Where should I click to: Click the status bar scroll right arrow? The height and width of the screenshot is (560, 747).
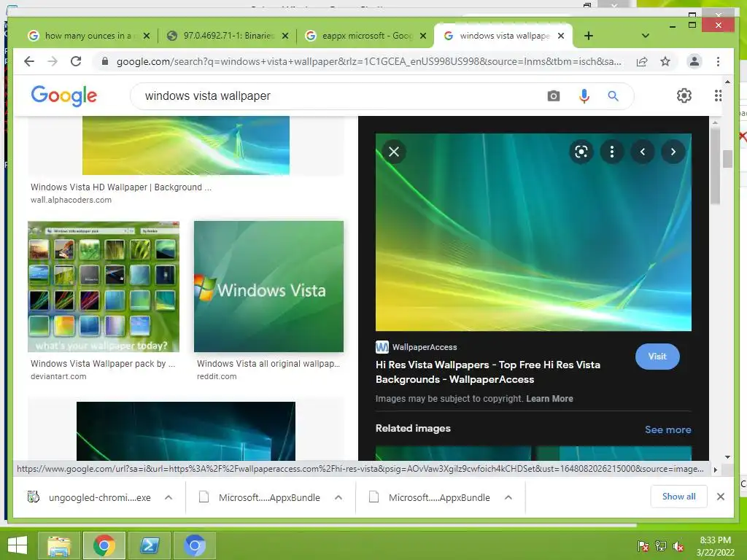pos(715,470)
